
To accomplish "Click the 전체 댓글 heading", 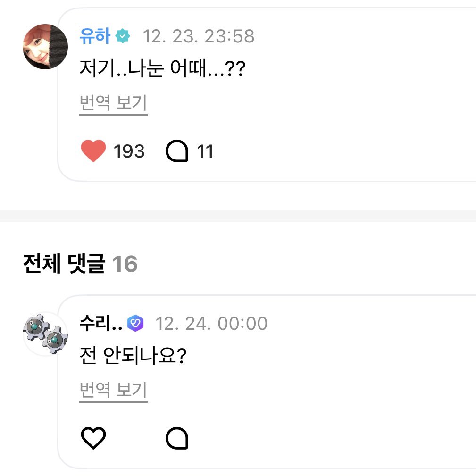I will point(63,265).
